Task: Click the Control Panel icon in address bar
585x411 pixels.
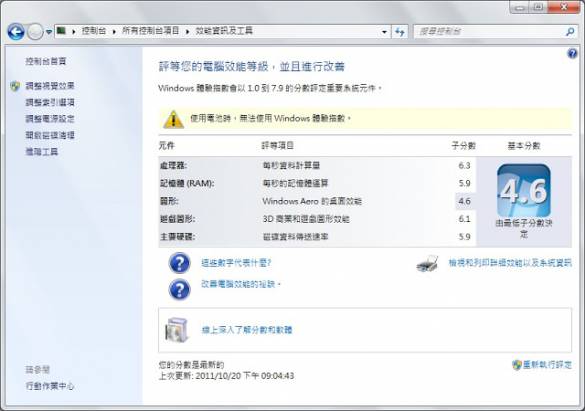Action: click(x=62, y=31)
